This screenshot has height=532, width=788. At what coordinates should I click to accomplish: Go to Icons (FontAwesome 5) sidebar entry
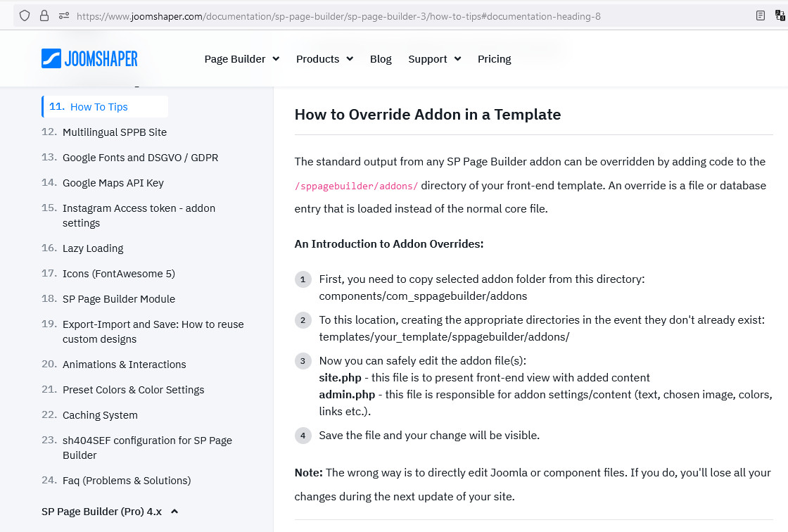pos(118,274)
